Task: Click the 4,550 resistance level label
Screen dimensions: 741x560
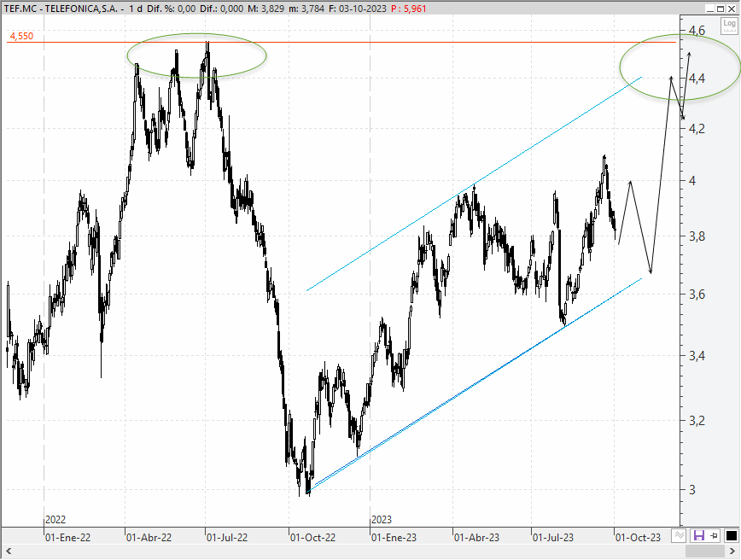Action: (21, 37)
